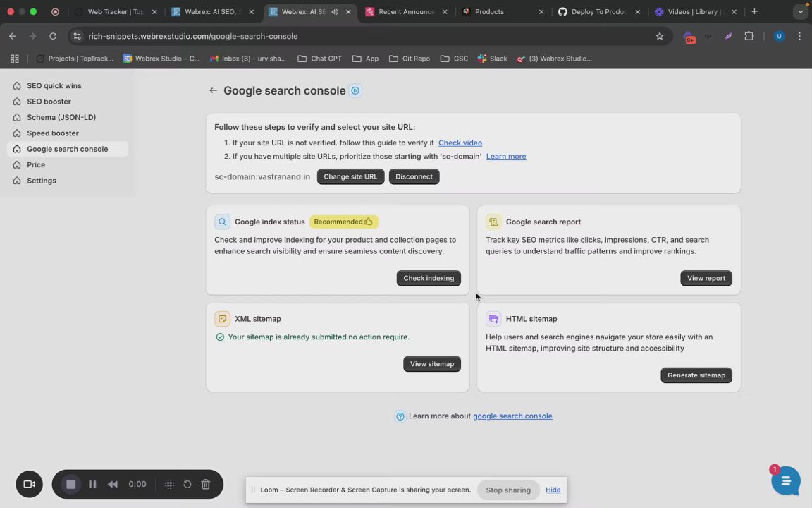
Task: Click the purple feather extension icon
Action: [x=728, y=36]
